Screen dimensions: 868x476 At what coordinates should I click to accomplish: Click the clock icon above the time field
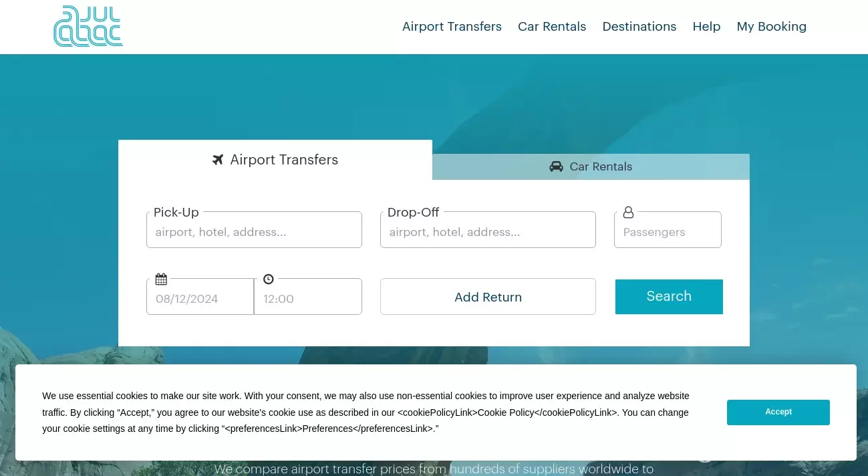(268, 279)
